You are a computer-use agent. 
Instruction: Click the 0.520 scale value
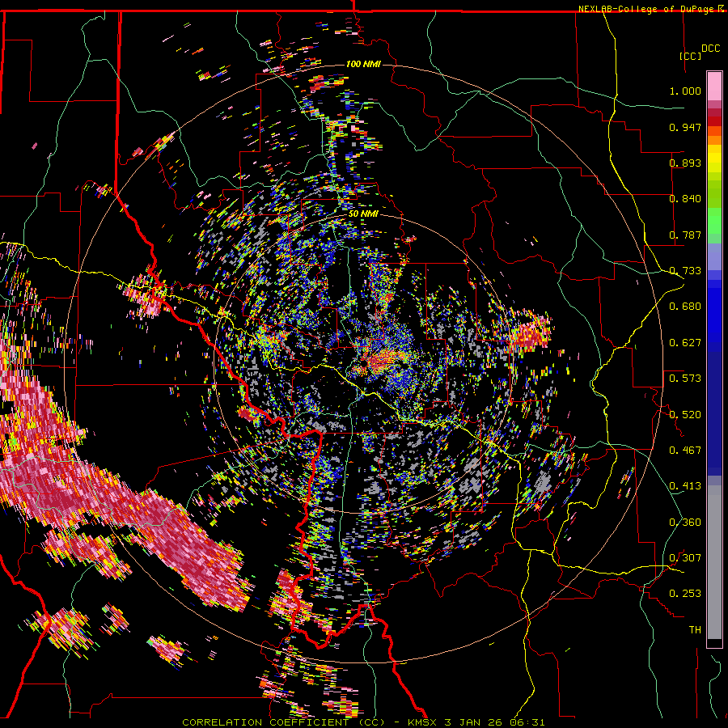click(685, 415)
